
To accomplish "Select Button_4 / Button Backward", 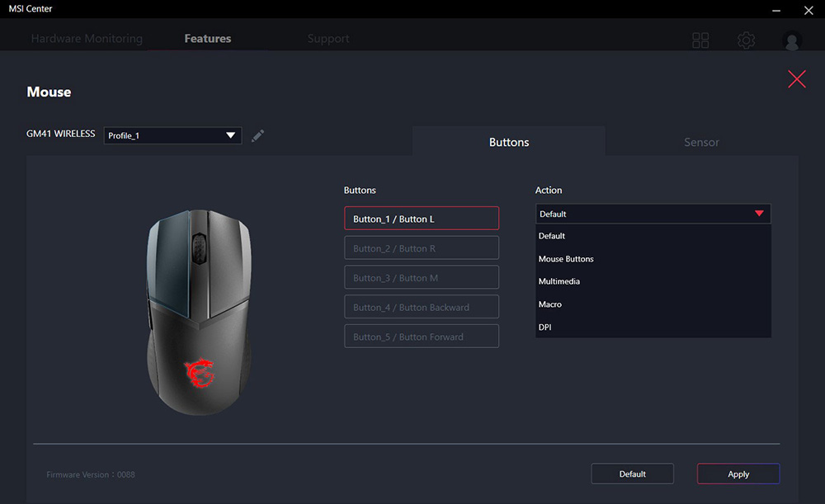I will click(x=421, y=306).
